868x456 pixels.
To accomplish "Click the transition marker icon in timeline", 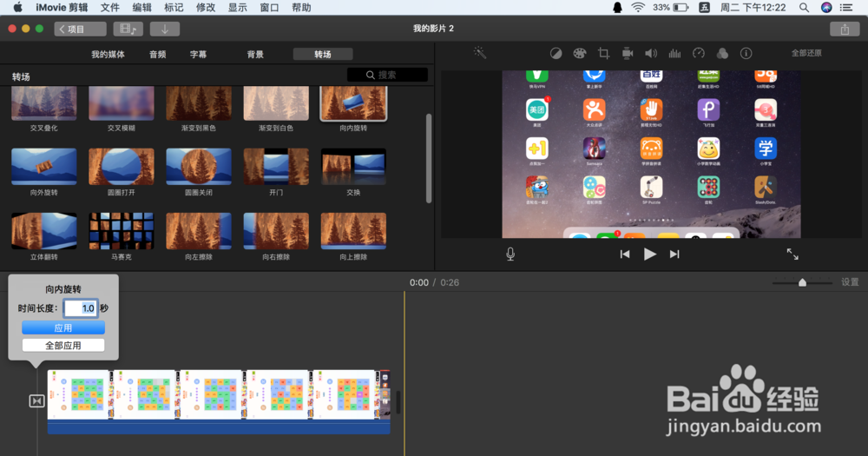I will pyautogui.click(x=36, y=400).
